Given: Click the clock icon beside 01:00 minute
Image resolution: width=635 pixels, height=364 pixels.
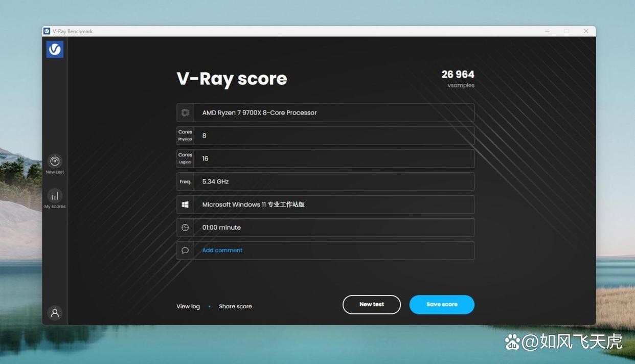Looking at the screenshot, I should pos(185,227).
